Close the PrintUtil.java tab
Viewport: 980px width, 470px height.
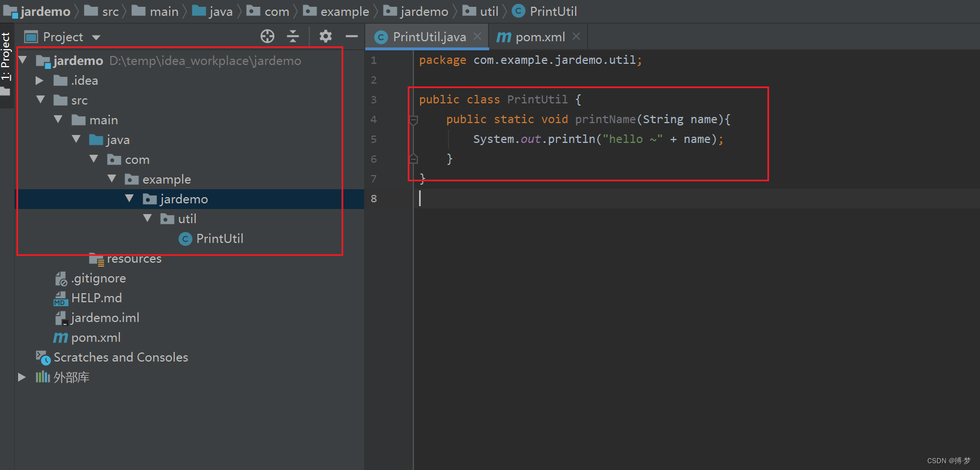coord(477,37)
